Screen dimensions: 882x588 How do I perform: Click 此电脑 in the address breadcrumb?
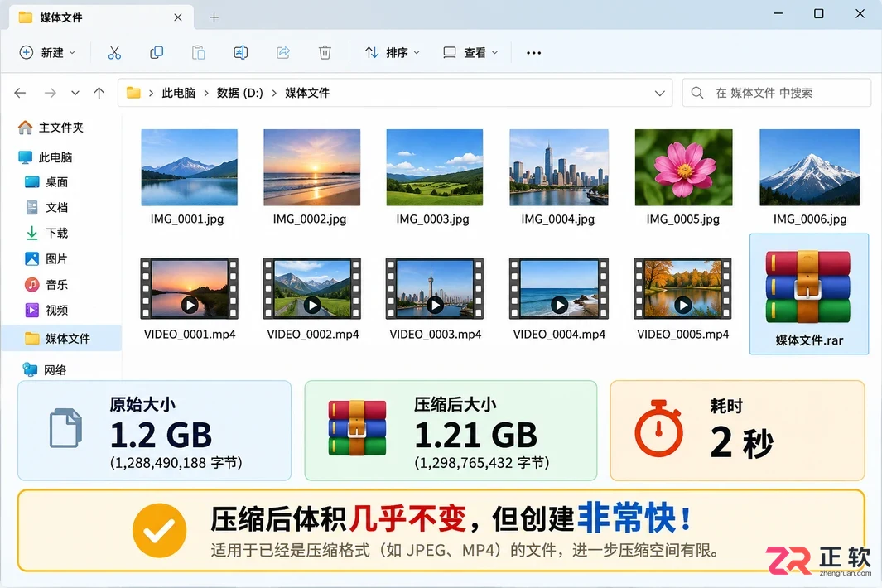coord(178,93)
